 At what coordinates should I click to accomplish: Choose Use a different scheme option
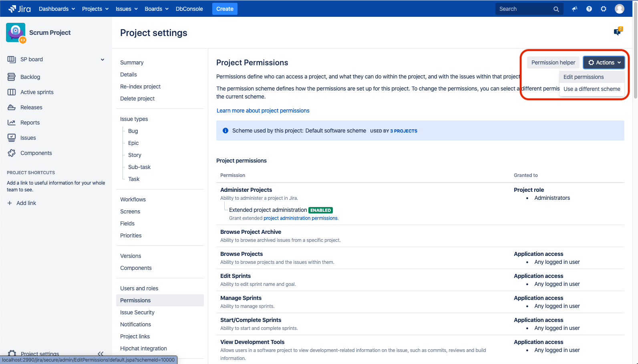tap(592, 89)
